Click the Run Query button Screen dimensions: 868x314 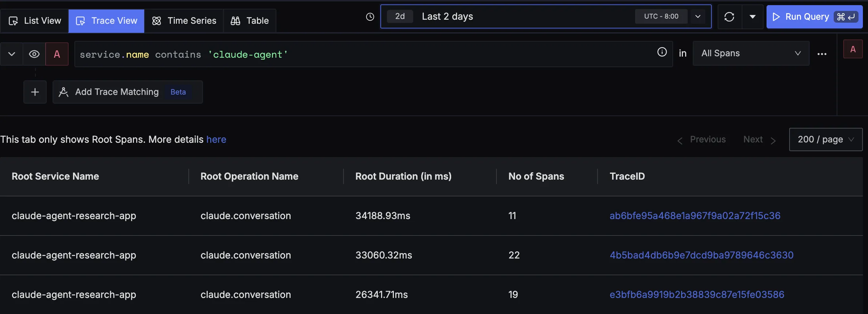point(814,17)
